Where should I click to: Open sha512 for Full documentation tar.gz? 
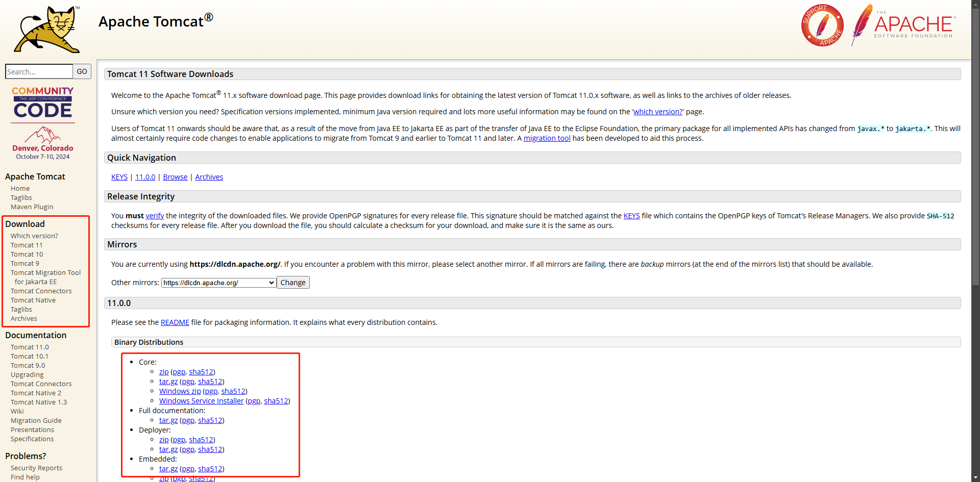[210, 420]
